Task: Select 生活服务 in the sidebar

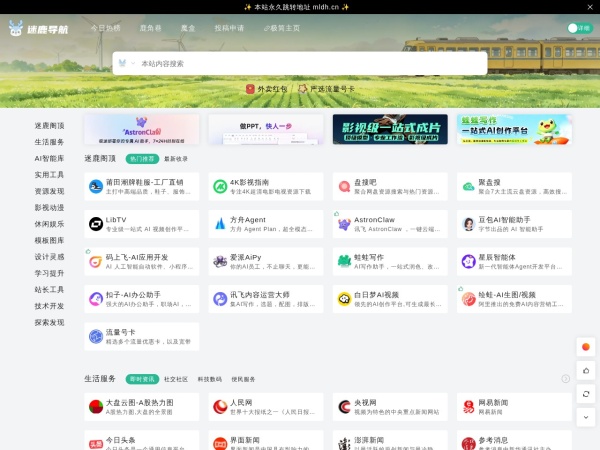Action: click(x=49, y=142)
